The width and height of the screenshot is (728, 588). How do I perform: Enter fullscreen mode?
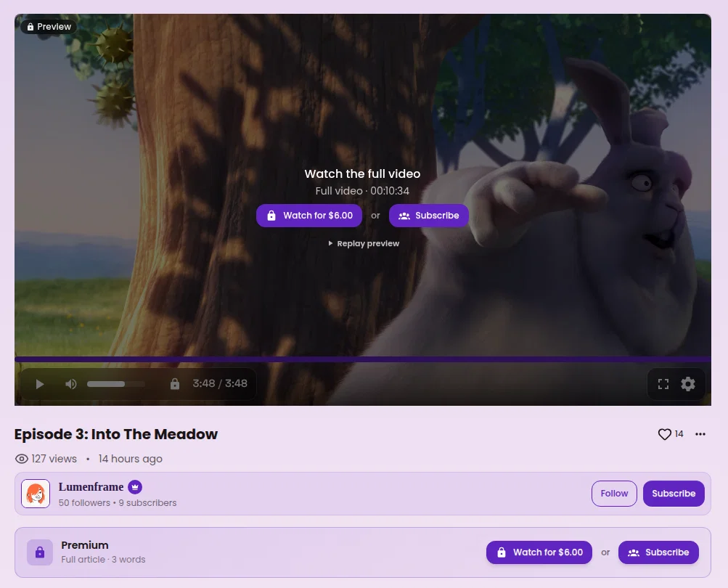coord(663,384)
